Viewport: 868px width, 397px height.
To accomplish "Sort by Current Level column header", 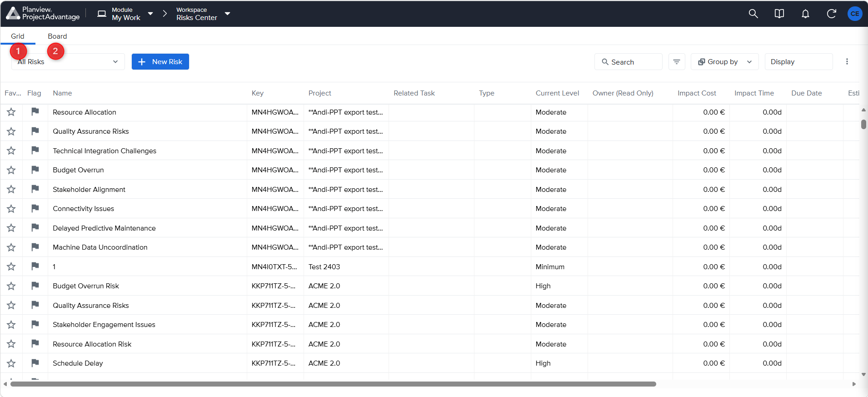I will 557,93.
